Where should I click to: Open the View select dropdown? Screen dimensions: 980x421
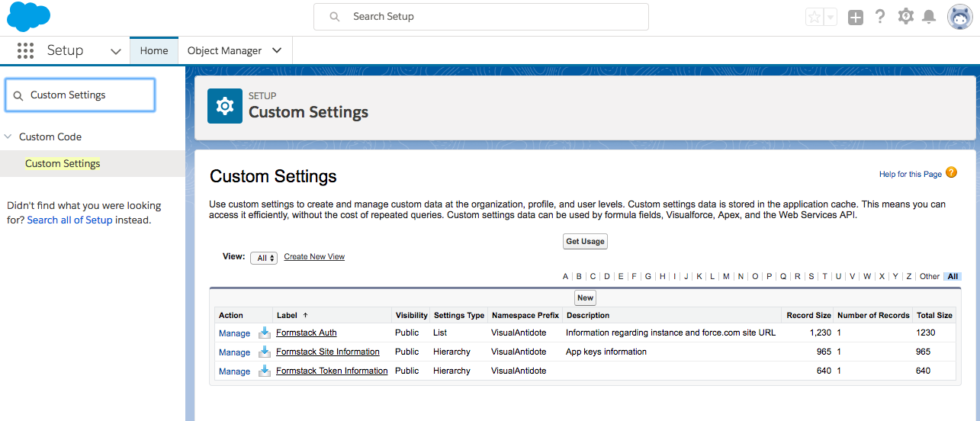coord(263,258)
